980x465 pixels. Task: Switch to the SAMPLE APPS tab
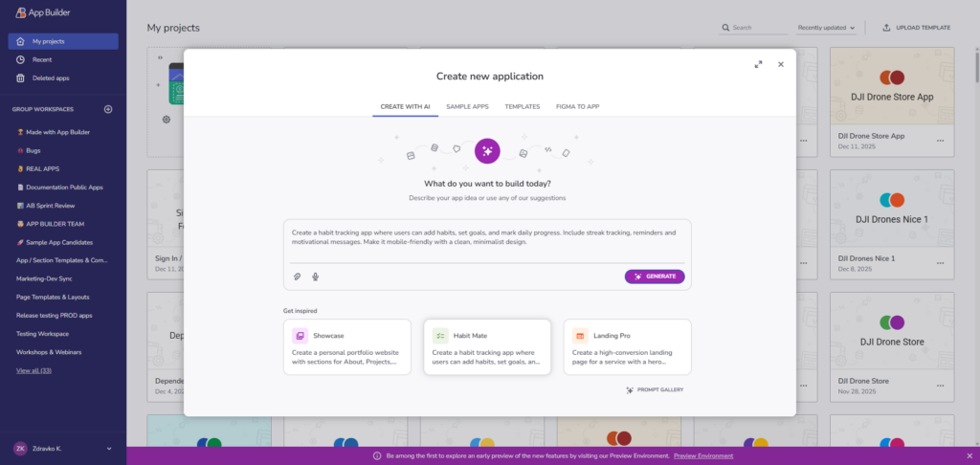point(467,107)
